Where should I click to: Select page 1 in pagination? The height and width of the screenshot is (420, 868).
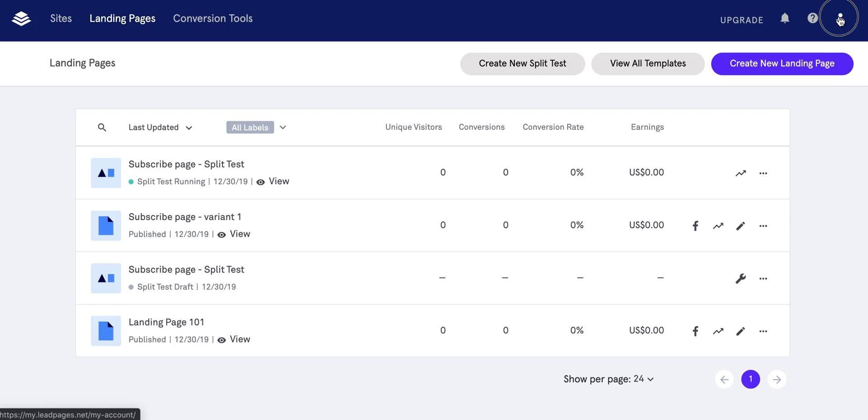click(x=750, y=379)
